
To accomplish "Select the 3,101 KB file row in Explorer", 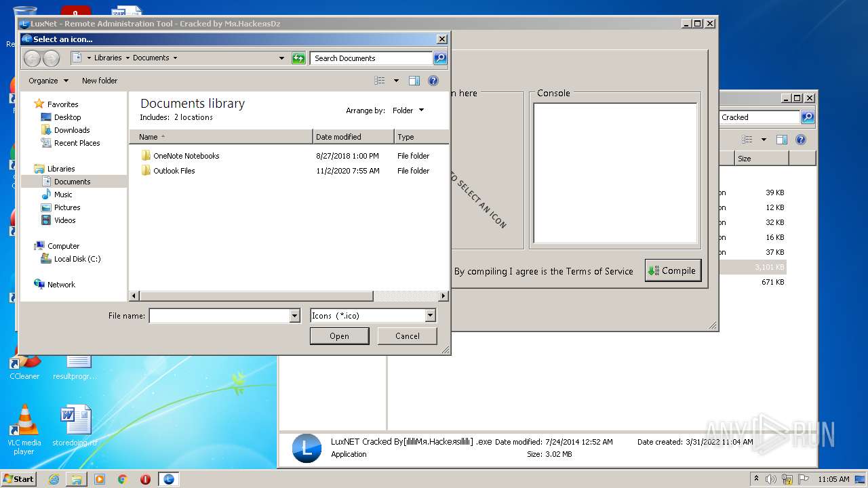I will pyautogui.click(x=753, y=267).
